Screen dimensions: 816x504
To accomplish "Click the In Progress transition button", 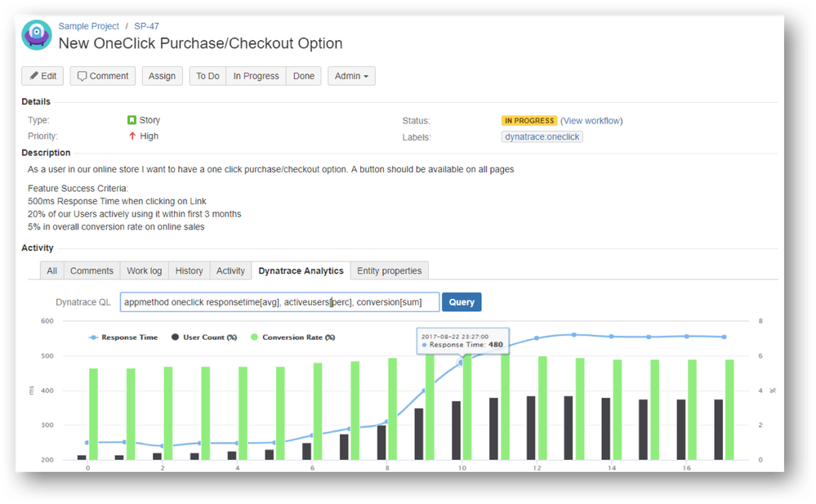I will pyautogui.click(x=256, y=76).
